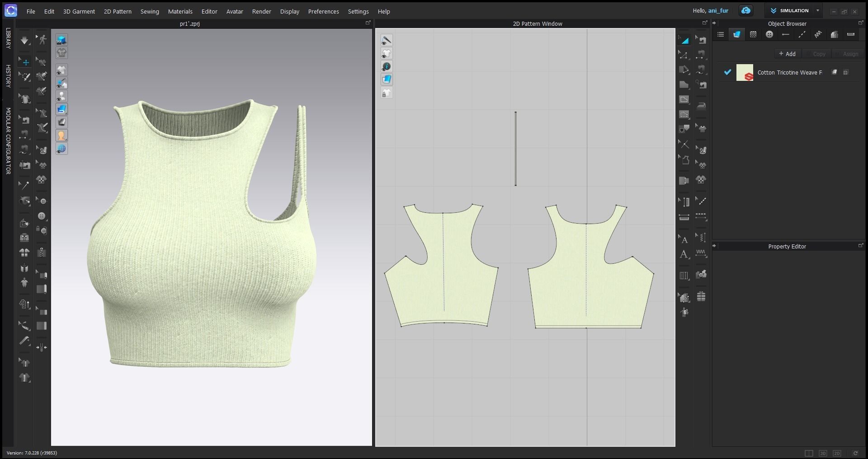Select the Simulate tool with the down arrow
Screen dimensions: 868x459
click(24, 40)
